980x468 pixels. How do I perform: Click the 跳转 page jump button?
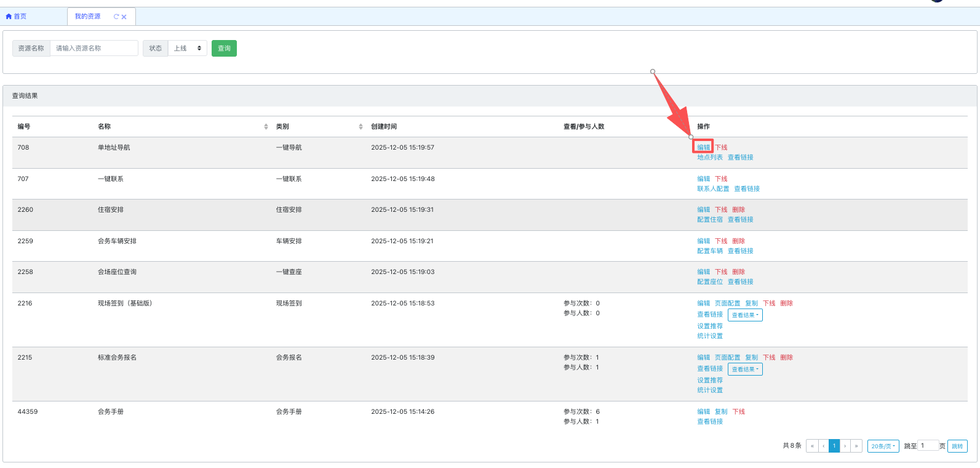pyautogui.click(x=957, y=446)
